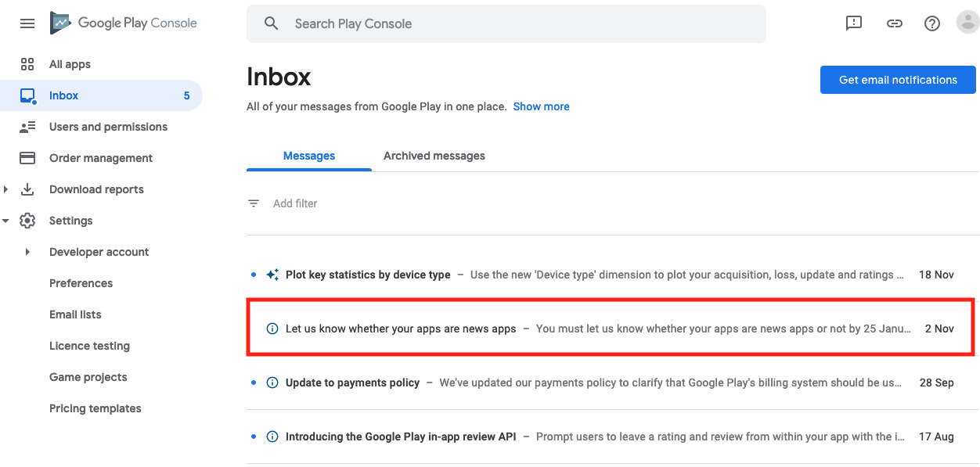Click the Google Play Console logo

point(124,23)
